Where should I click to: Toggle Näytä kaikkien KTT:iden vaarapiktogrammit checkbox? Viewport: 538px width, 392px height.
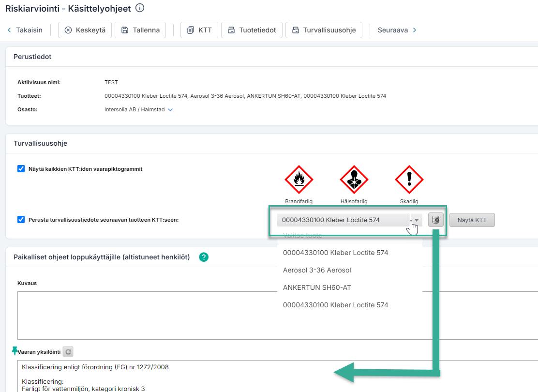pos(21,169)
